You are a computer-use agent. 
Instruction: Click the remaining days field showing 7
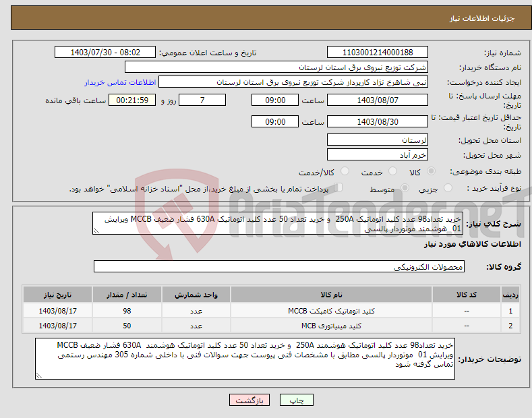click(x=202, y=100)
